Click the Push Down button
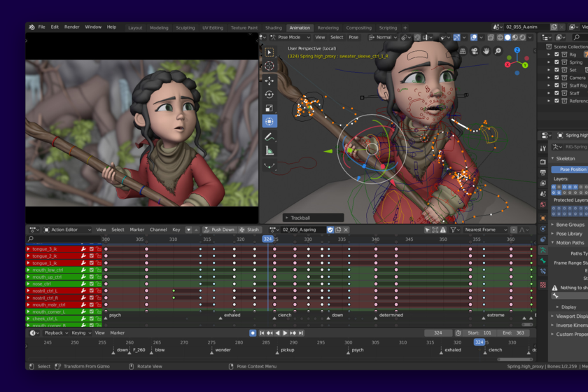Screen dimensions: 588x392 [220, 230]
